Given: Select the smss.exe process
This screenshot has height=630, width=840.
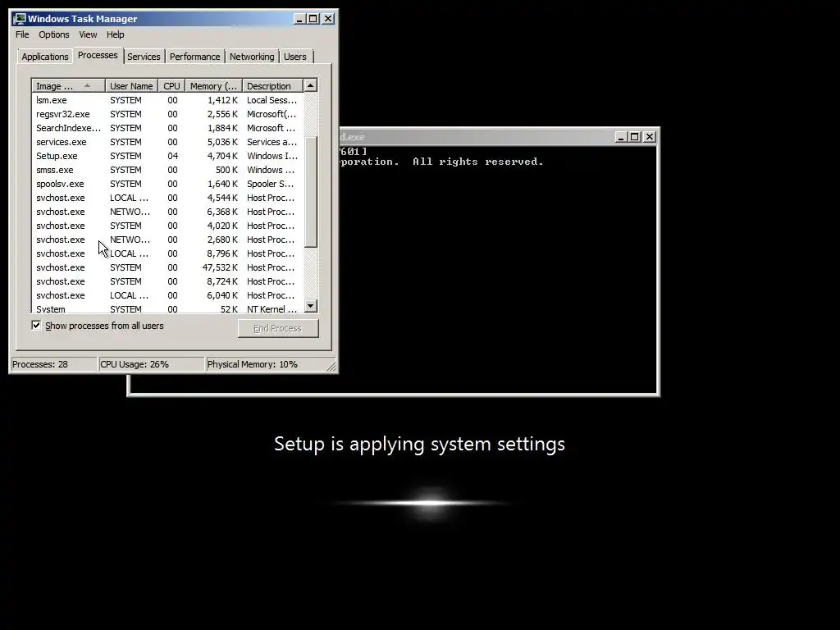Looking at the screenshot, I should pos(167,170).
